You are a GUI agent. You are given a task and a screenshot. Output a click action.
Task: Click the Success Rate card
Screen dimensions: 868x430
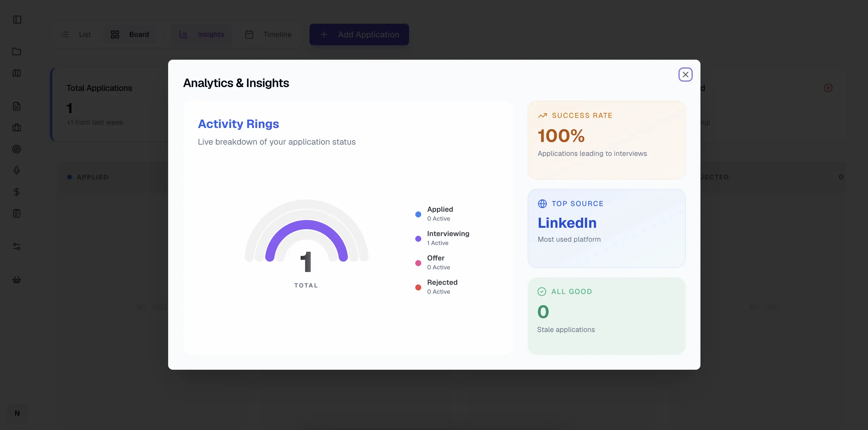click(606, 140)
